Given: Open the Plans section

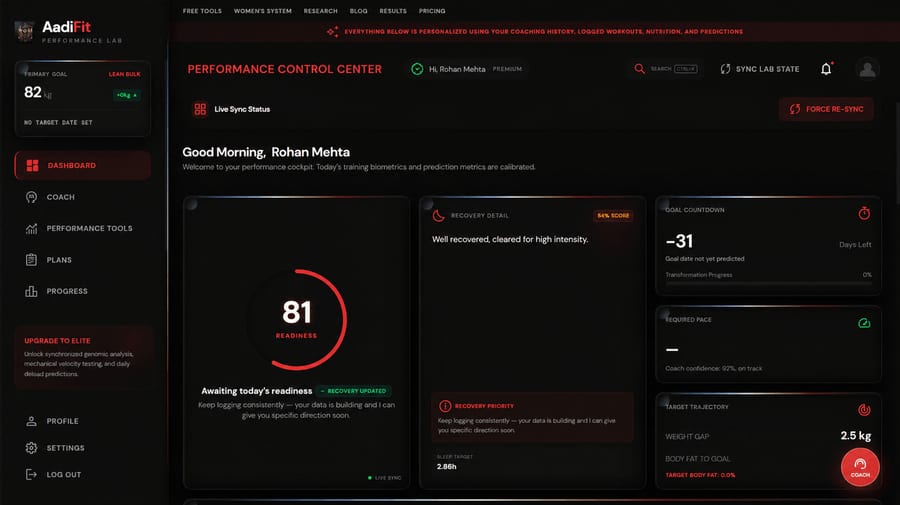Looking at the screenshot, I should click(x=83, y=260).
